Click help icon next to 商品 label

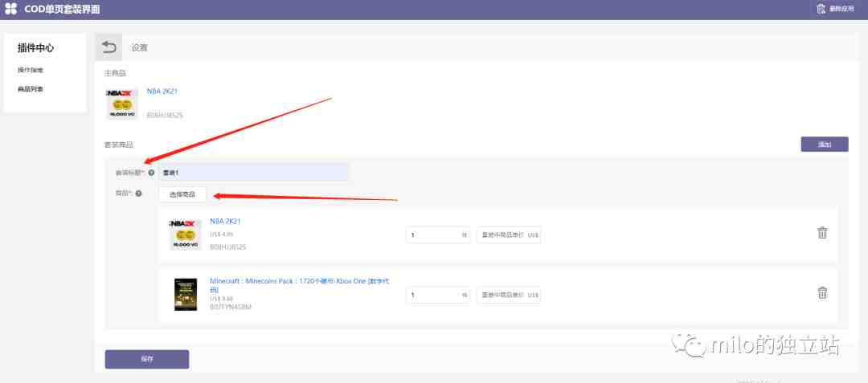click(138, 194)
